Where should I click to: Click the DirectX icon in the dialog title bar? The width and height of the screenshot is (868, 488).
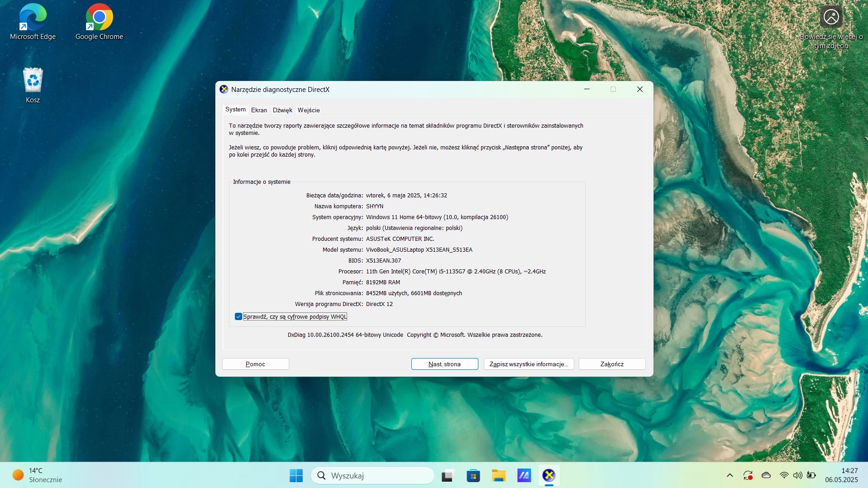point(224,90)
